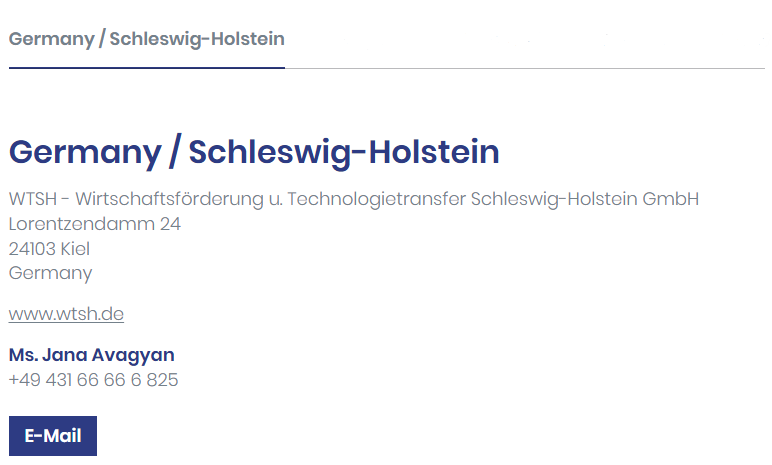Click the street address Lorentzendamm 24
The height and width of the screenshot is (465, 772).
(x=95, y=223)
